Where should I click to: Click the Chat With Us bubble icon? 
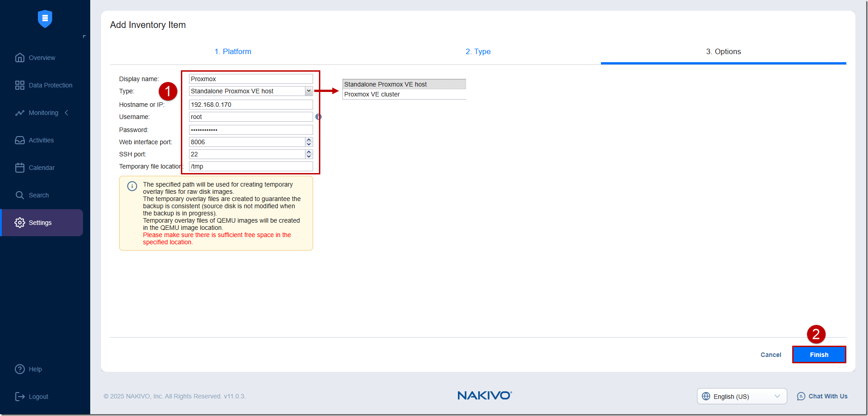801,396
